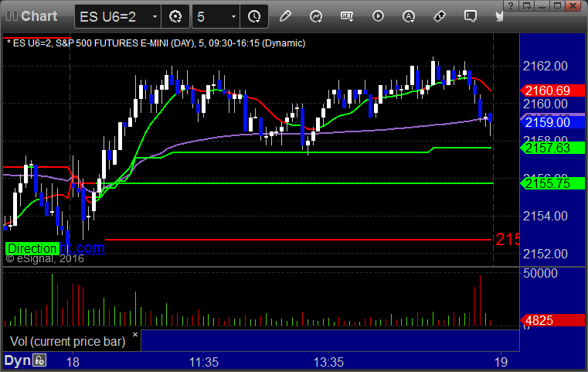Click the 2162.00 price axis label
Viewport: 588px width, 372px height.
pyautogui.click(x=546, y=67)
